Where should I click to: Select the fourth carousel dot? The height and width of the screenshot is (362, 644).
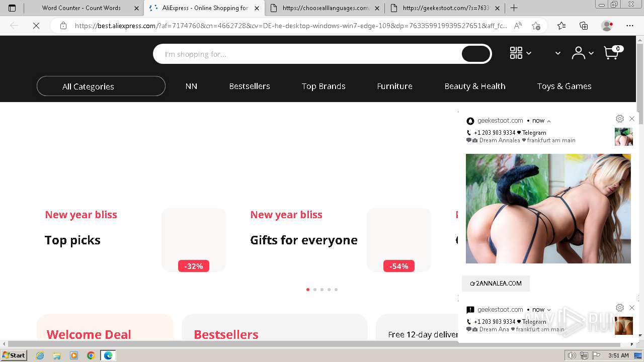pyautogui.click(x=329, y=290)
